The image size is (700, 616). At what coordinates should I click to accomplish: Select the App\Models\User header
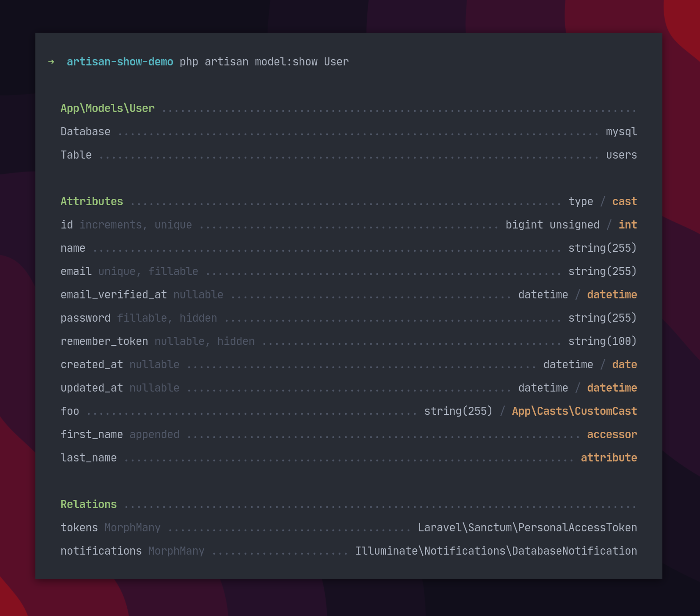[107, 108]
